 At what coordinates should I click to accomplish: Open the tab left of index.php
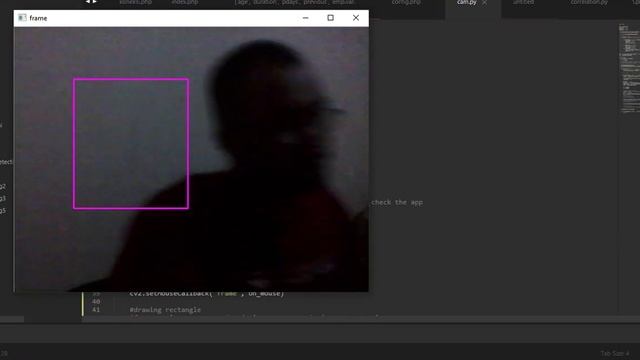click(x=136, y=2)
